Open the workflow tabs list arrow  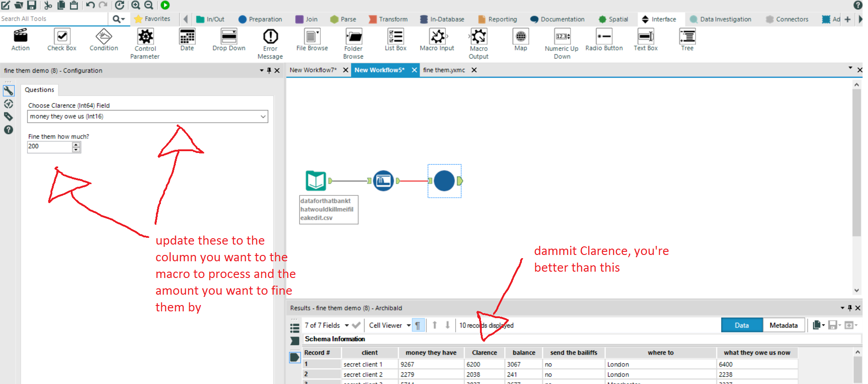(850, 68)
